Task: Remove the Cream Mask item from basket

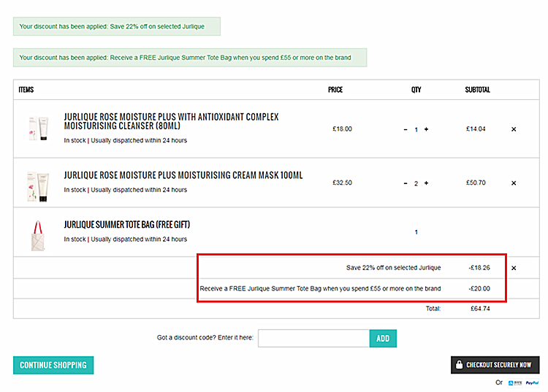Action: pos(514,183)
